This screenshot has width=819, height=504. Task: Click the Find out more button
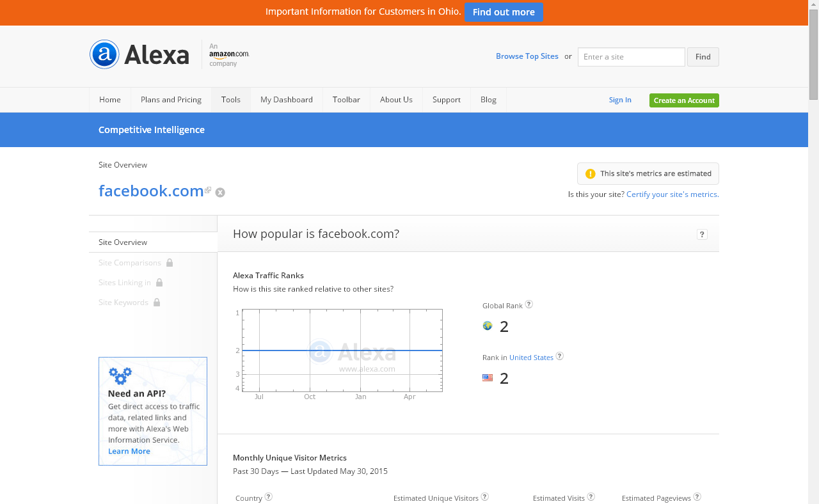pyautogui.click(x=504, y=12)
